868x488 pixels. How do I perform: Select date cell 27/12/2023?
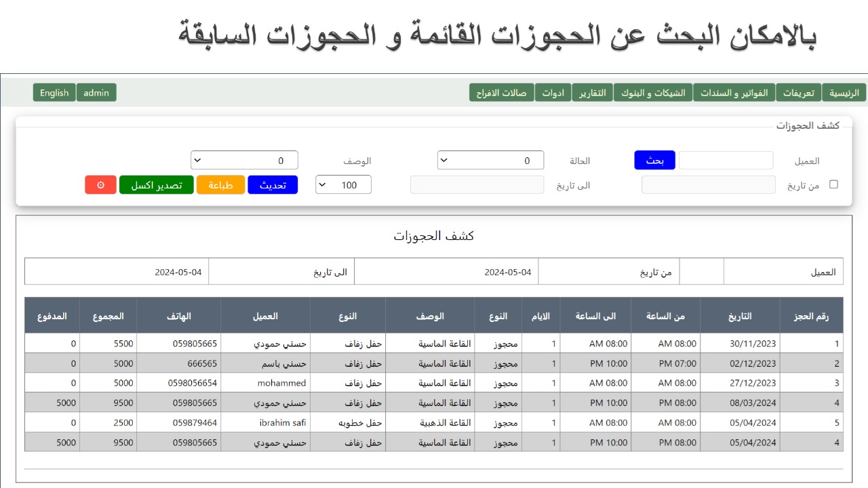(x=740, y=383)
